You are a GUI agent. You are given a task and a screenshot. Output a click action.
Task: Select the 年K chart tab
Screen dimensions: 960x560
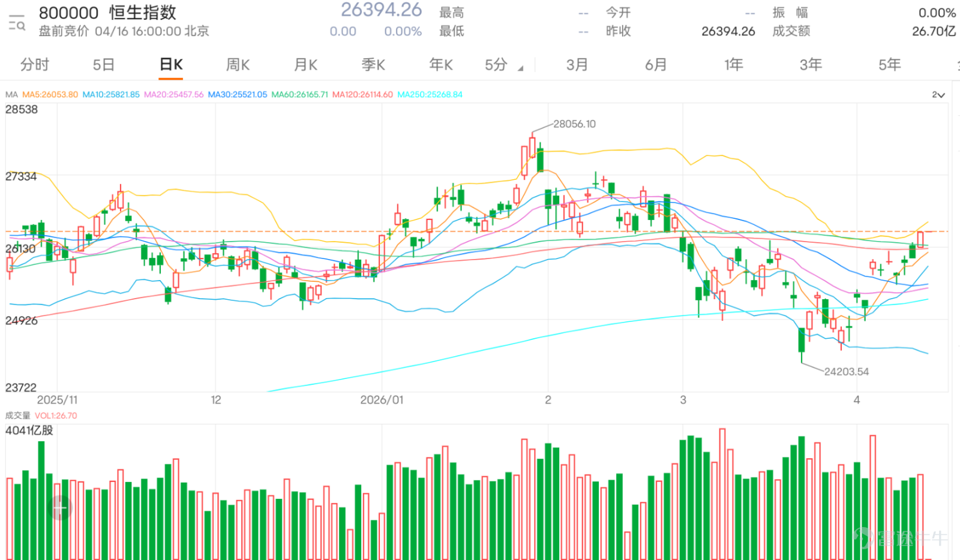click(441, 65)
